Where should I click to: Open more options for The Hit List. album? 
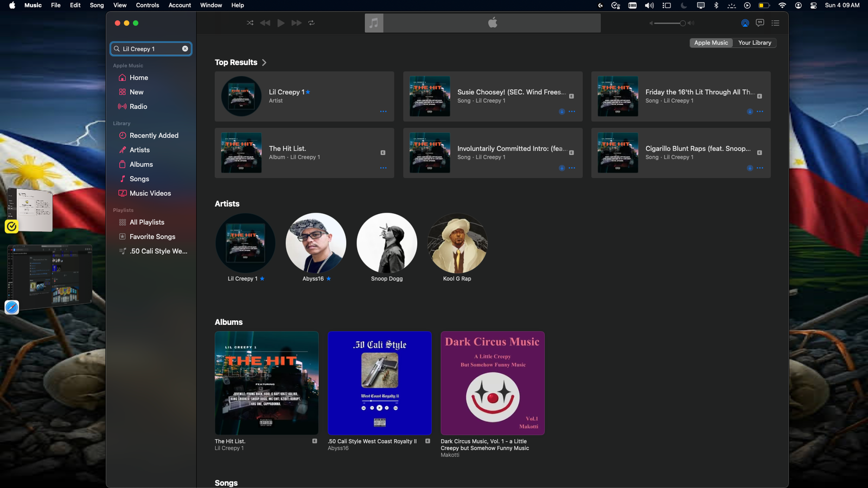383,168
